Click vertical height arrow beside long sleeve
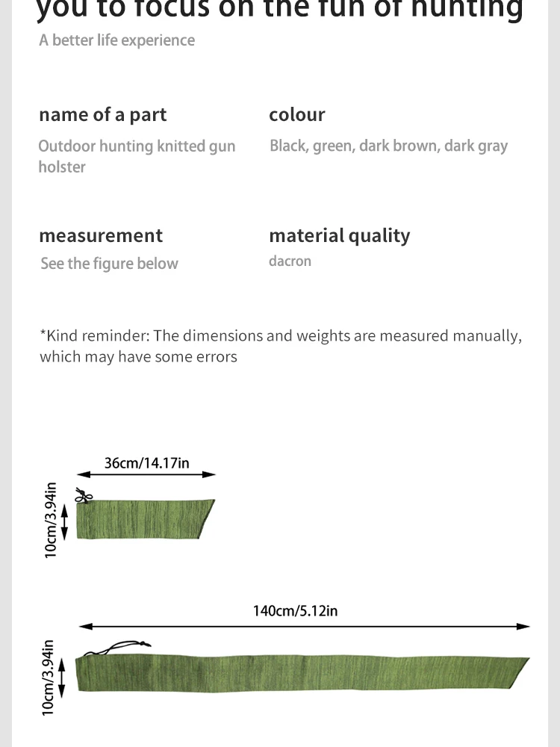Image resolution: width=560 pixels, height=747 pixels. pos(63,675)
